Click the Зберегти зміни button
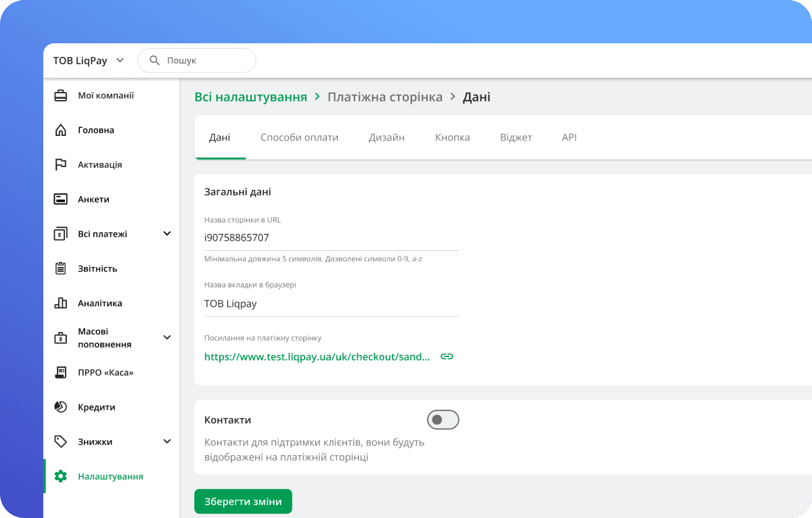 243,501
